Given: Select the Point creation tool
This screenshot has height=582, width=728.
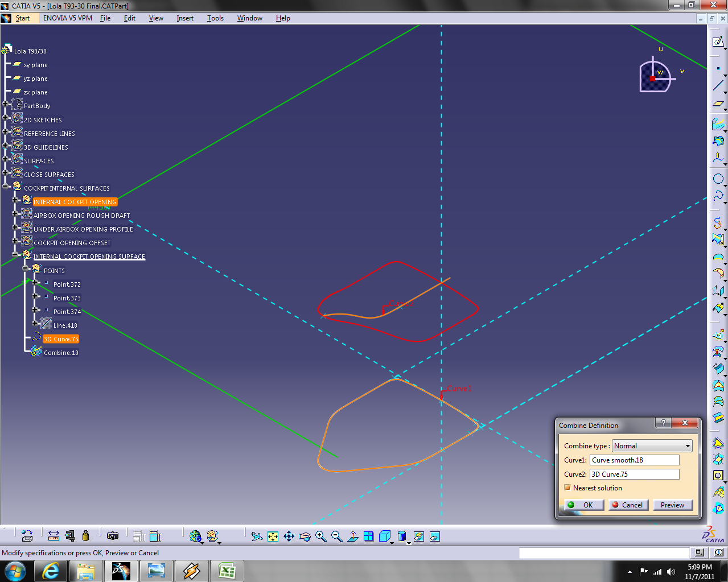Looking at the screenshot, I should click(x=718, y=68).
